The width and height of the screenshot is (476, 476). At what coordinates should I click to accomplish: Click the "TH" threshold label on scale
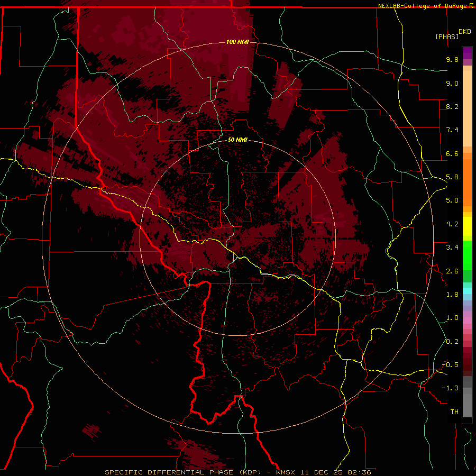click(x=454, y=412)
